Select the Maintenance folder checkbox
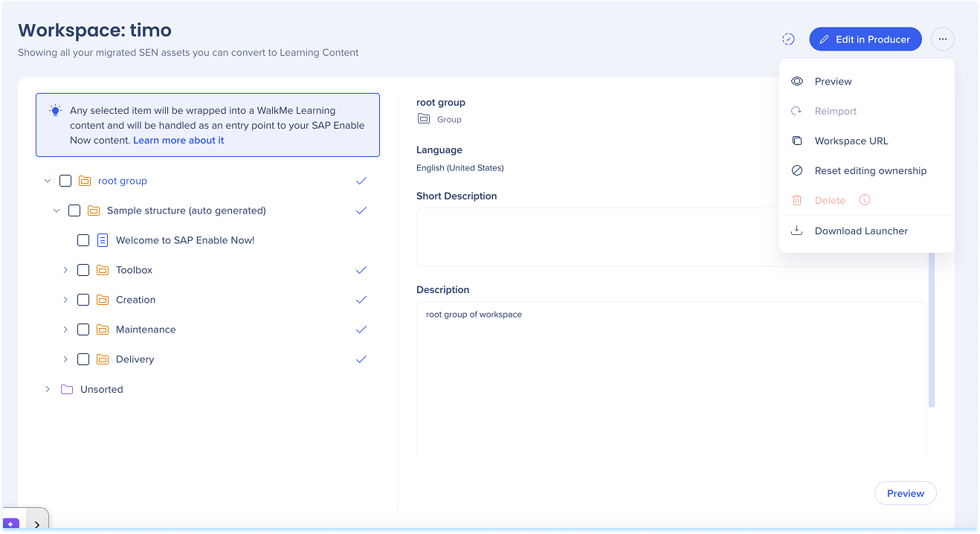Screen dimensions: 980x534 83,329
